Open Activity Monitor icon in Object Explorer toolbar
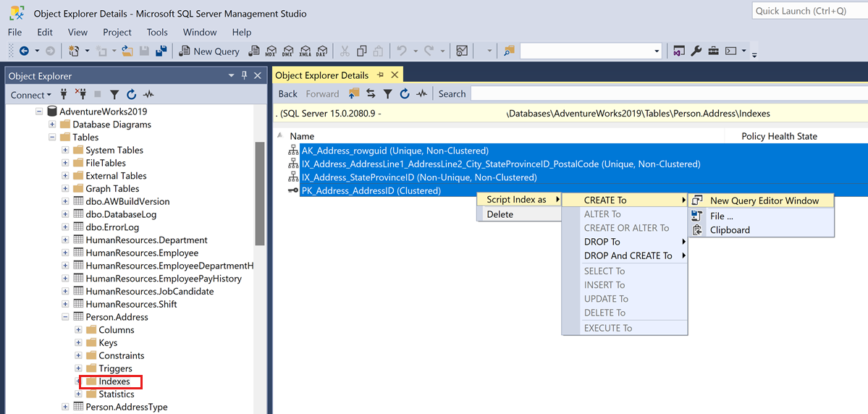868x414 pixels. [148, 95]
